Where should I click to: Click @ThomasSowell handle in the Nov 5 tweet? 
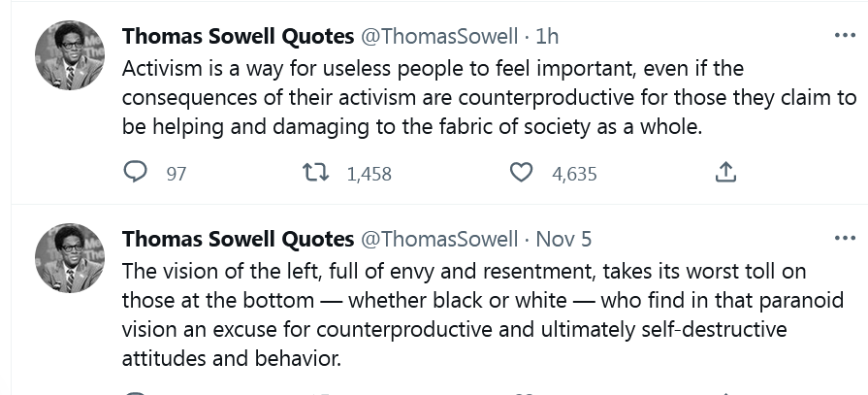coord(439,239)
